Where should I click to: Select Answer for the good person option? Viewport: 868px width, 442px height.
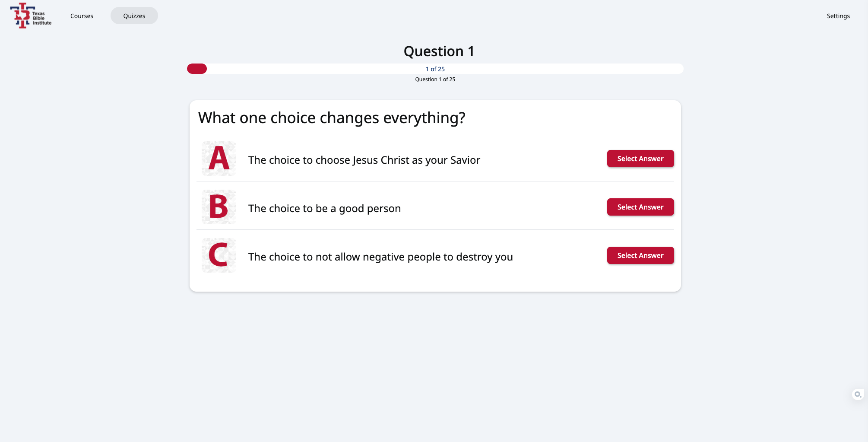click(640, 207)
